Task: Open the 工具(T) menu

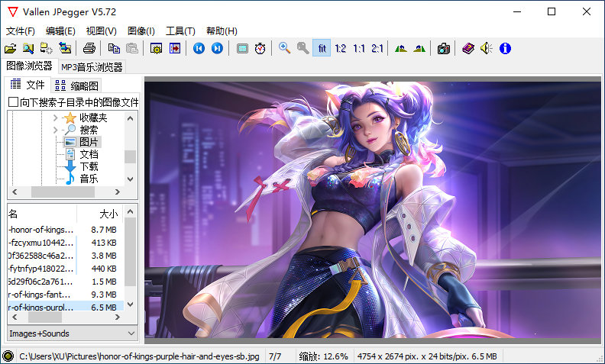Action: point(180,31)
